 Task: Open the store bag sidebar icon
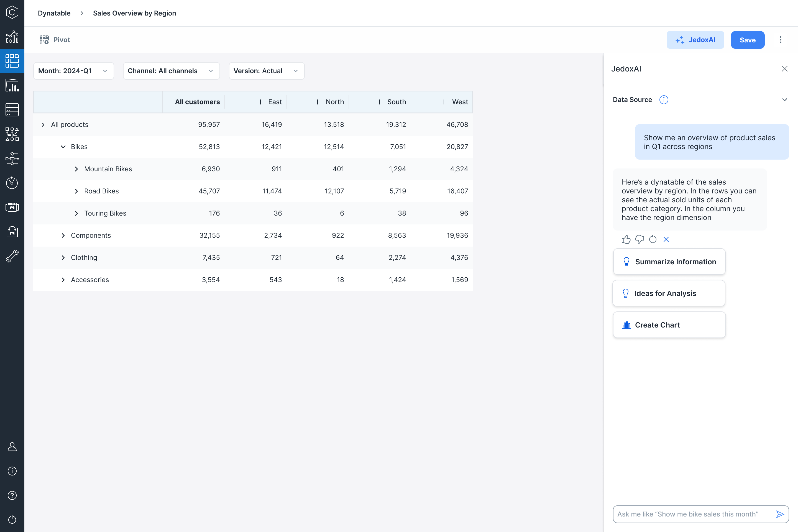tap(12, 232)
